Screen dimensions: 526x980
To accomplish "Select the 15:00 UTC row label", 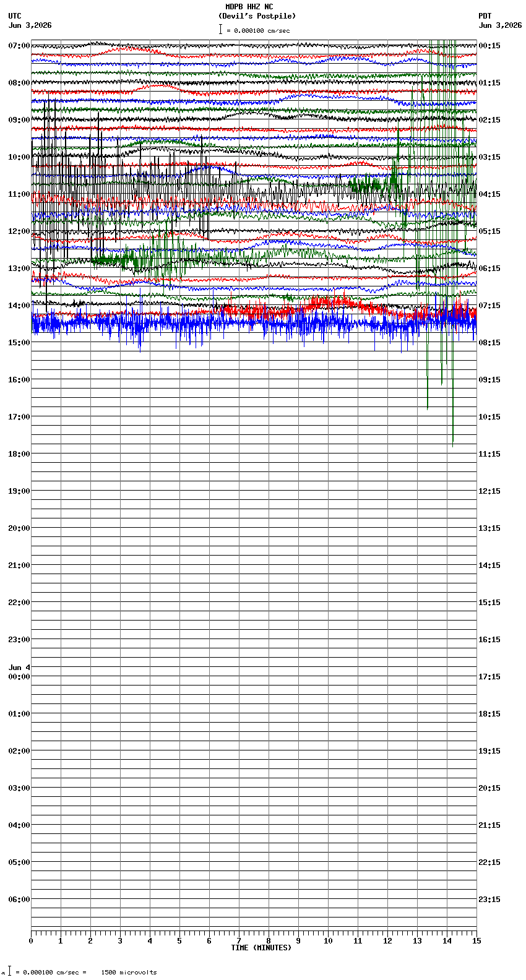I will click(19, 343).
